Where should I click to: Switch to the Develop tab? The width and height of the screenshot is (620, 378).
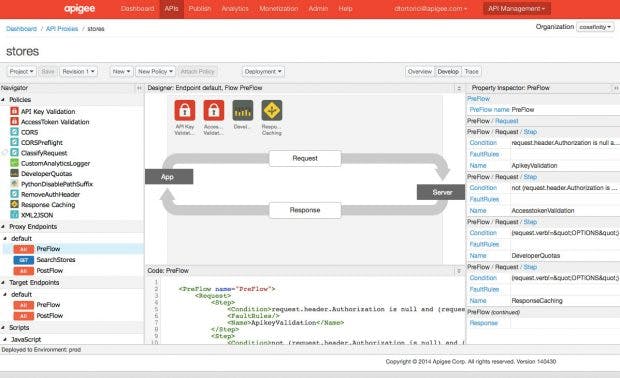pyautogui.click(x=448, y=72)
